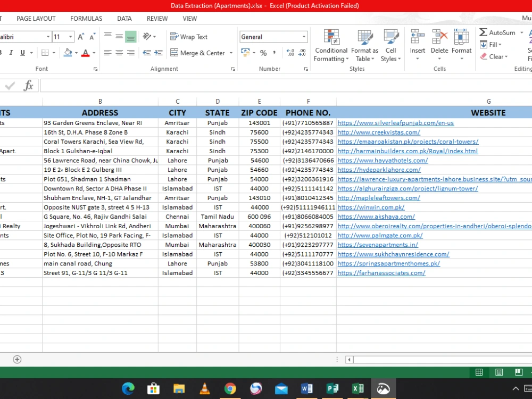Open the creekvistas.com website link
Image resolution: width=532 pixels, height=399 pixels.
379,132
